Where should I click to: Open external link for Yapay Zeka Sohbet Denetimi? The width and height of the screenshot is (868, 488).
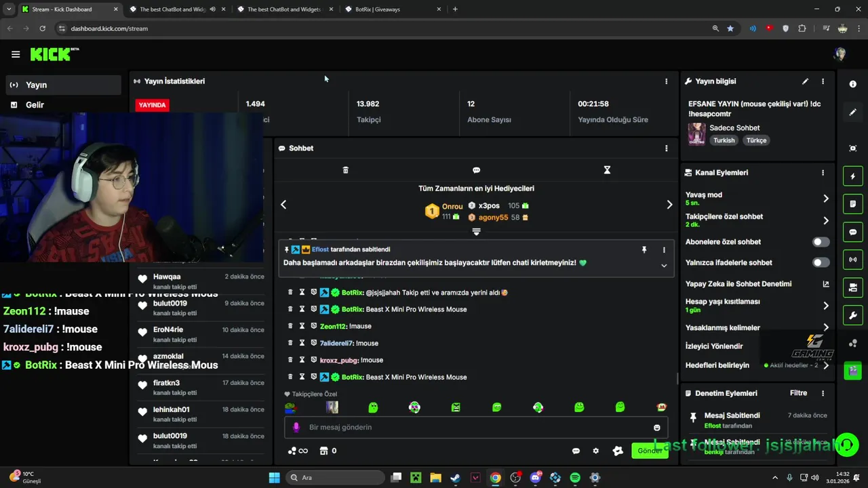click(x=825, y=284)
